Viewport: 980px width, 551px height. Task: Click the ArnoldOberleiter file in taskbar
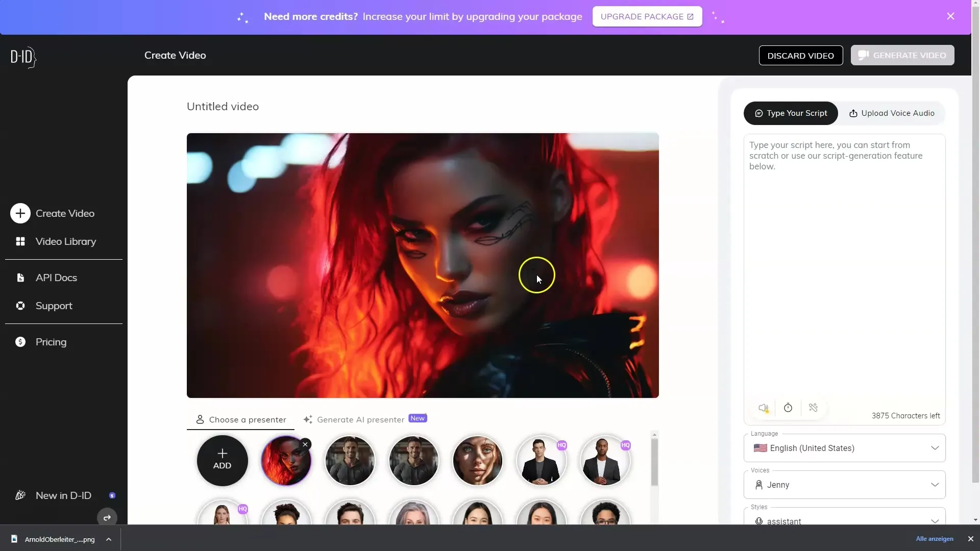(x=59, y=539)
